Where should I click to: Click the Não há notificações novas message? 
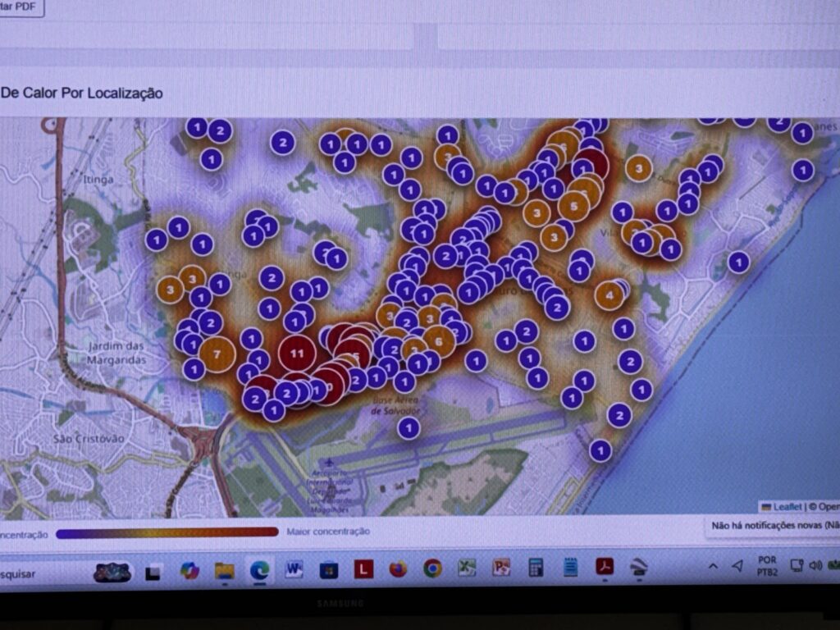775,526
